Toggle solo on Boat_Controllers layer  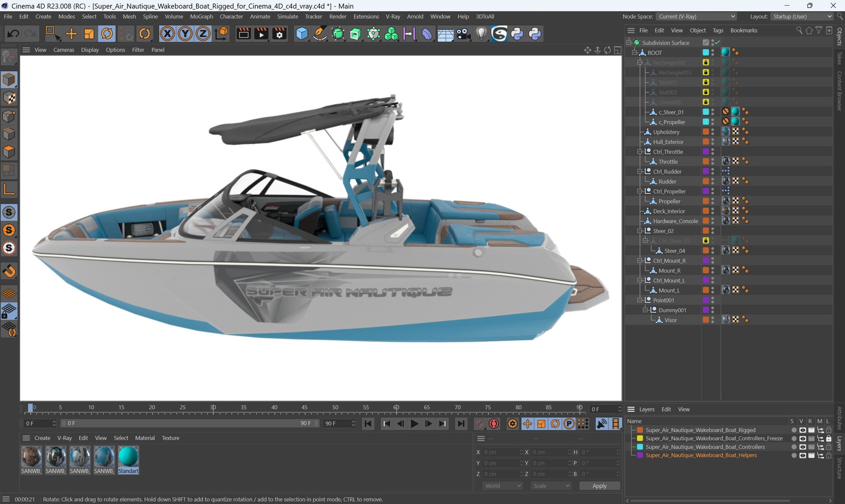pyautogui.click(x=794, y=447)
